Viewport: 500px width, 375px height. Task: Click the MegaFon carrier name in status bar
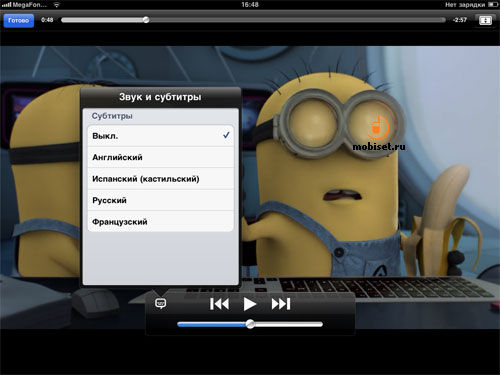tap(30, 5)
